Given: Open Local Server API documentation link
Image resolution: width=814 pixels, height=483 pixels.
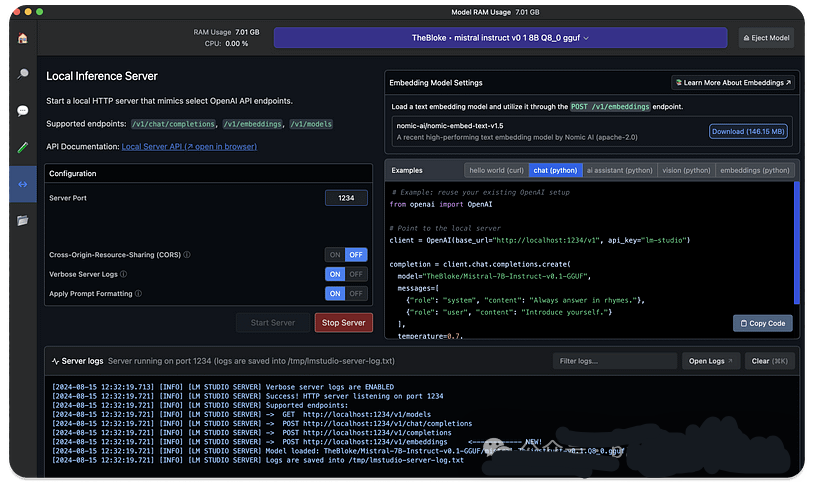Looking at the screenshot, I should click(189, 146).
